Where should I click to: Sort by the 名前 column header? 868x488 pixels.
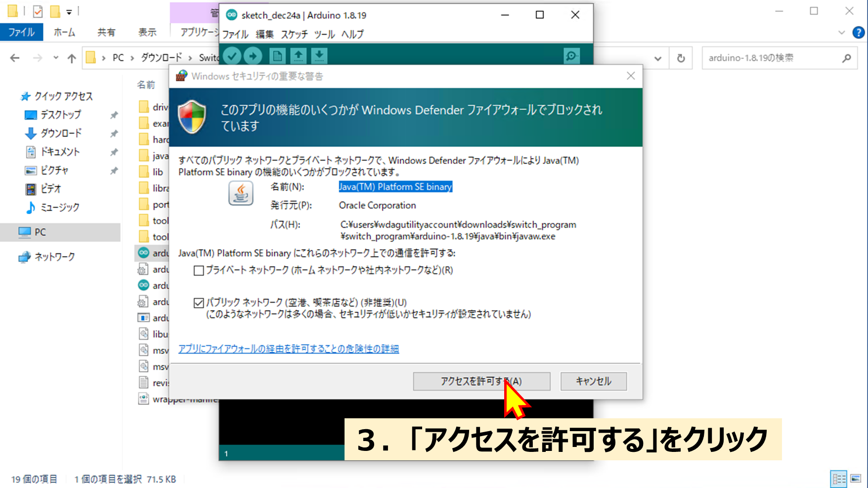146,85
